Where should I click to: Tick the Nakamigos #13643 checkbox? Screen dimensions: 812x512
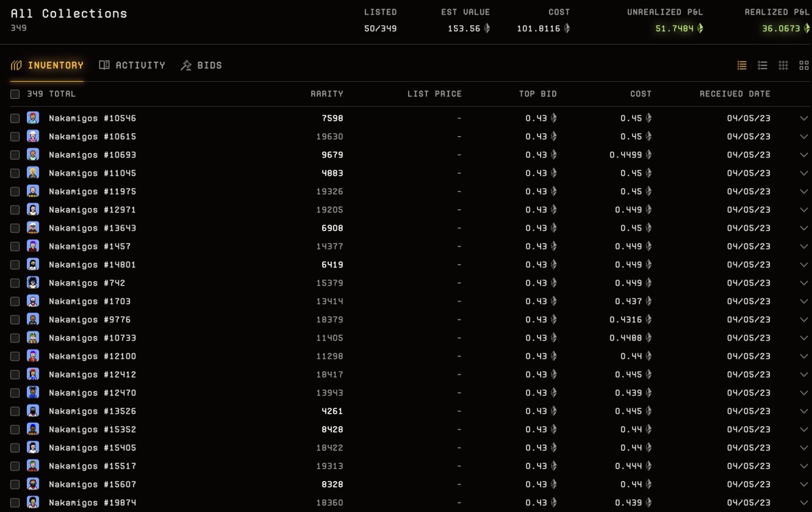click(15, 228)
